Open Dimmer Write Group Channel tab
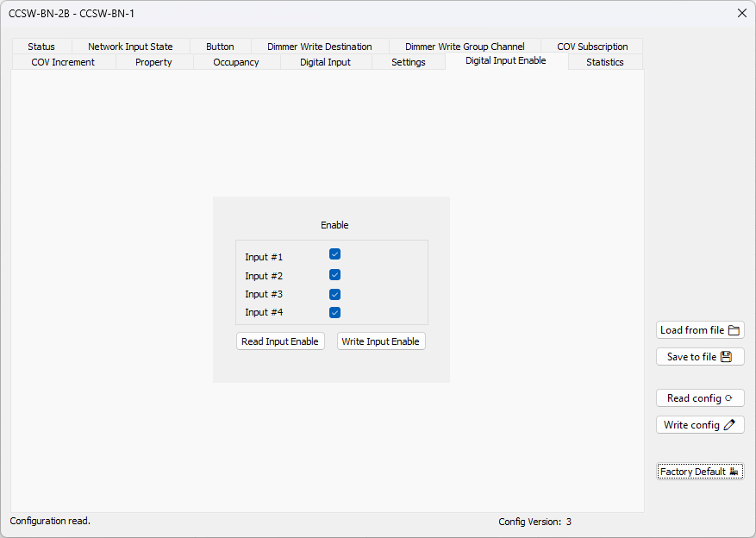Image resolution: width=756 pixels, height=538 pixels. pos(465,47)
